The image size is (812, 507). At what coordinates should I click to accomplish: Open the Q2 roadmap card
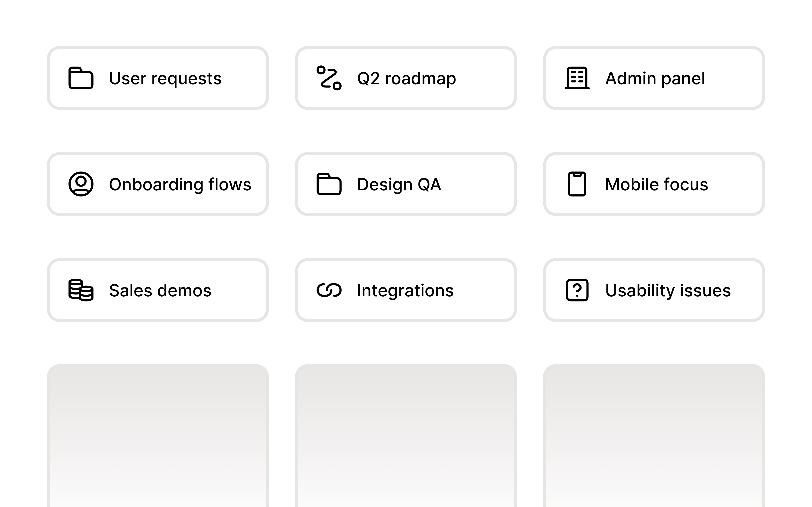(406, 78)
